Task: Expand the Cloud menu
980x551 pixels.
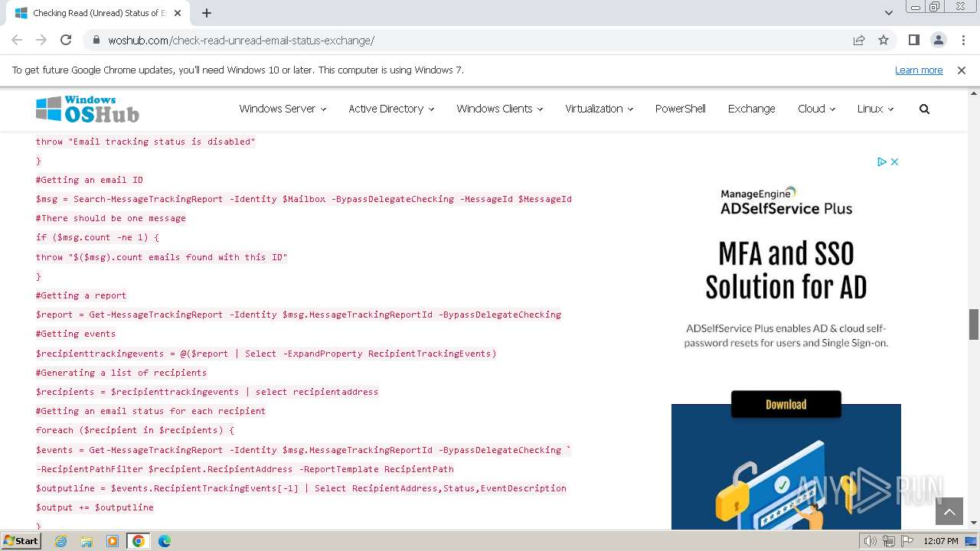Action: click(816, 109)
